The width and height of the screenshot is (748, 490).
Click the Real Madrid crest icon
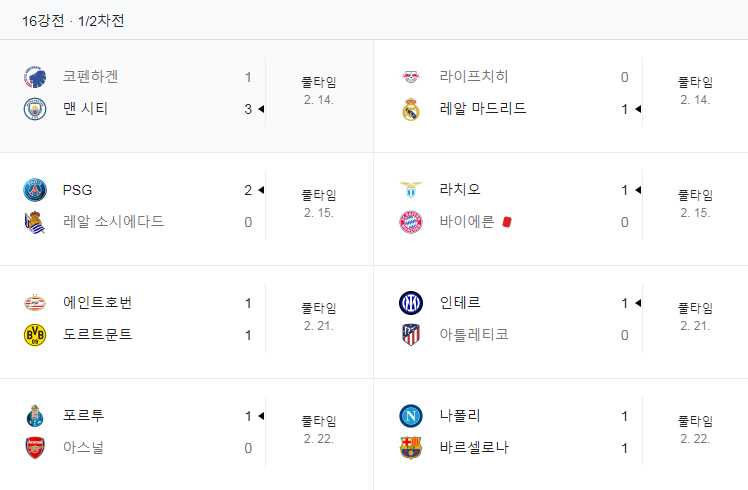click(411, 109)
